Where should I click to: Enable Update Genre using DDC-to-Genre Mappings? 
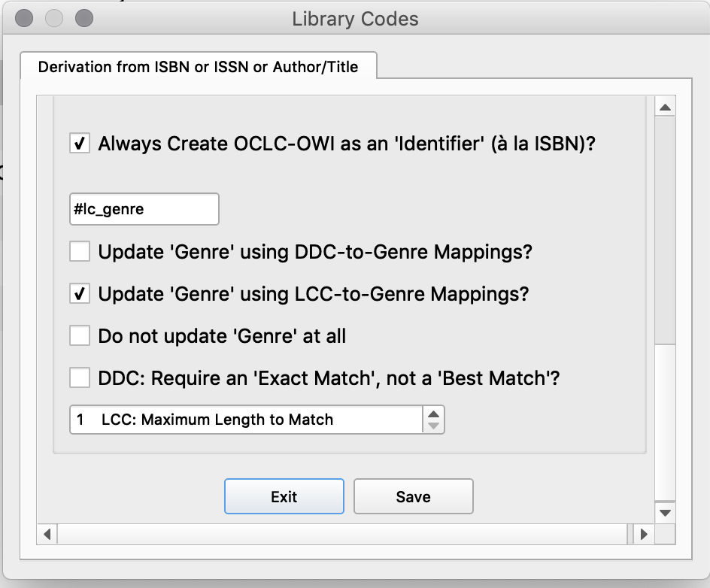tap(80, 251)
